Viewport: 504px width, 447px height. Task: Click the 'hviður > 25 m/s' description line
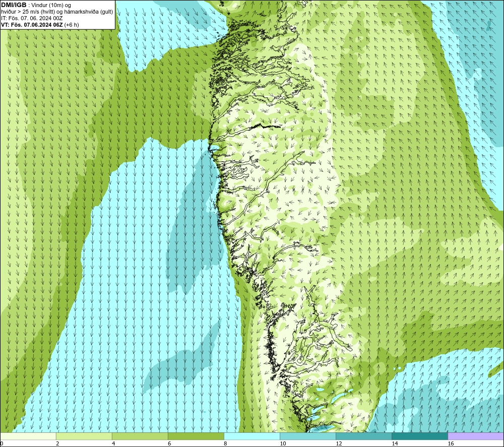[57, 12]
